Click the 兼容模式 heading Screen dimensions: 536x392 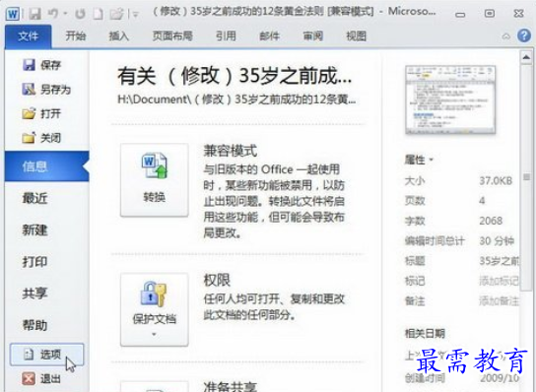click(230, 151)
